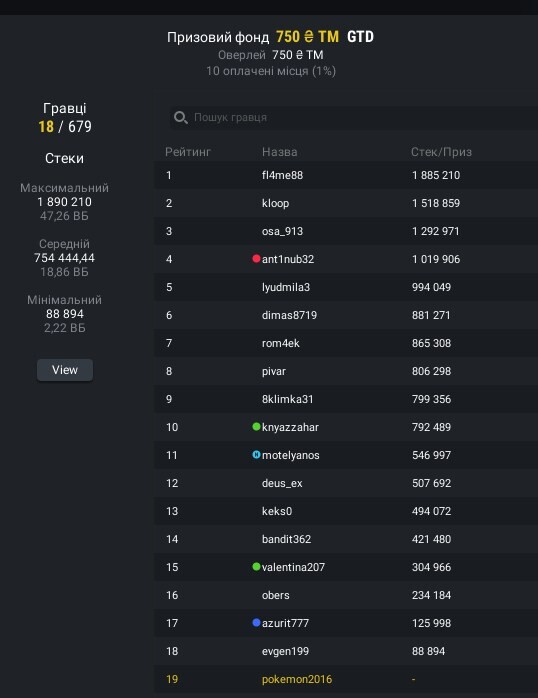Select player fl4me88 in first place
Image resolution: width=538 pixels, height=698 pixels.
pyautogui.click(x=346, y=175)
